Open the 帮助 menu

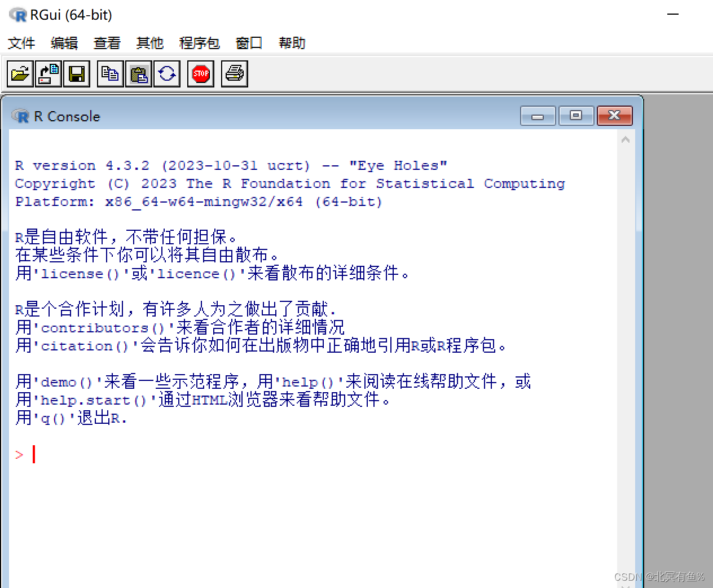pyautogui.click(x=292, y=43)
